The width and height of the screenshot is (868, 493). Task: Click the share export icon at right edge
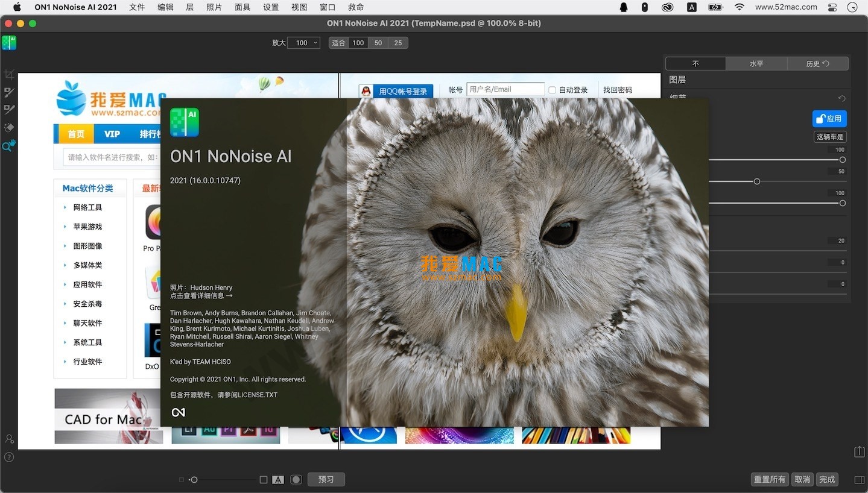pyautogui.click(x=860, y=451)
